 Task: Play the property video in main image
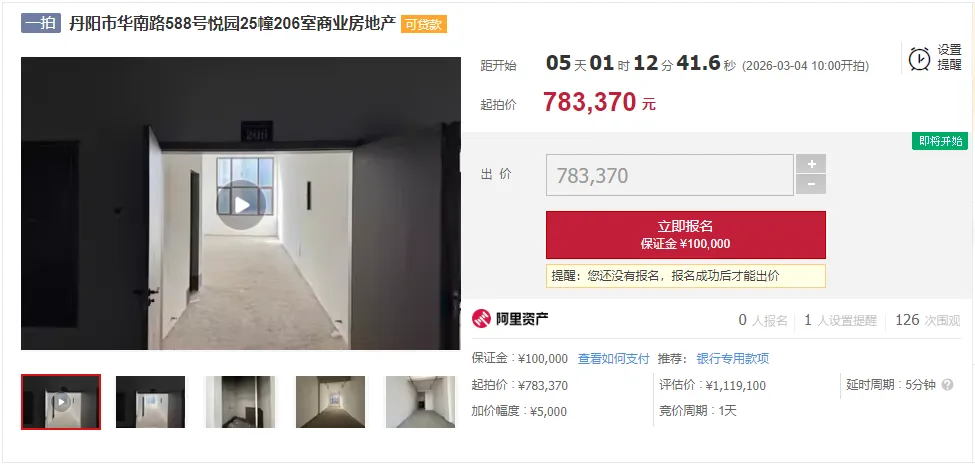pos(241,205)
